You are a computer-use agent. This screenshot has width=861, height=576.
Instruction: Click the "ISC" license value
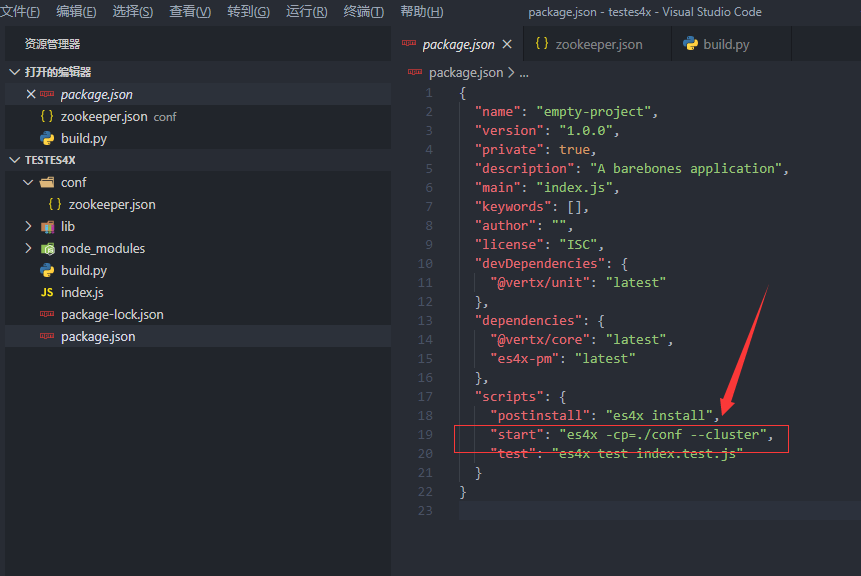[x=578, y=244]
